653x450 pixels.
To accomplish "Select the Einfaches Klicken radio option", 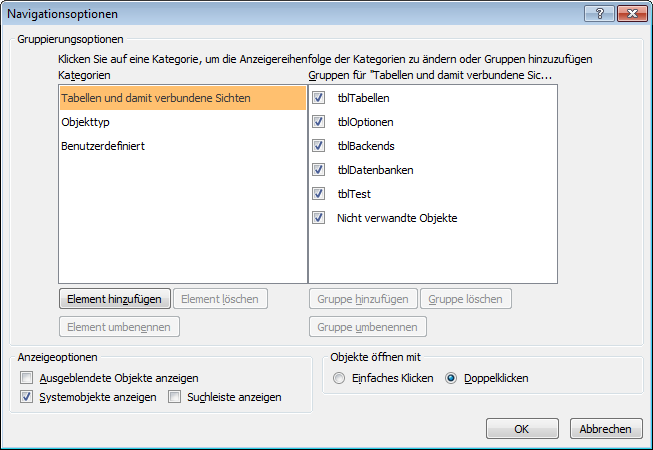I will pyautogui.click(x=340, y=378).
